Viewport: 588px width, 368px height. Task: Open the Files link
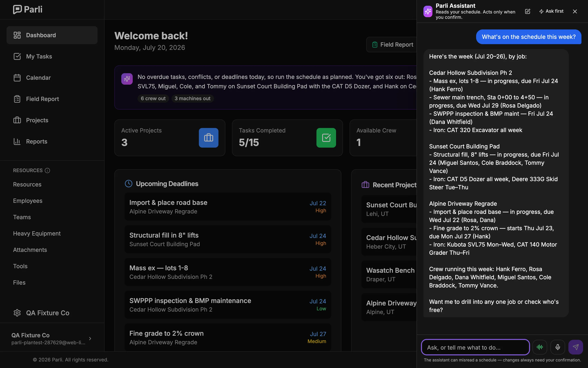(19, 282)
